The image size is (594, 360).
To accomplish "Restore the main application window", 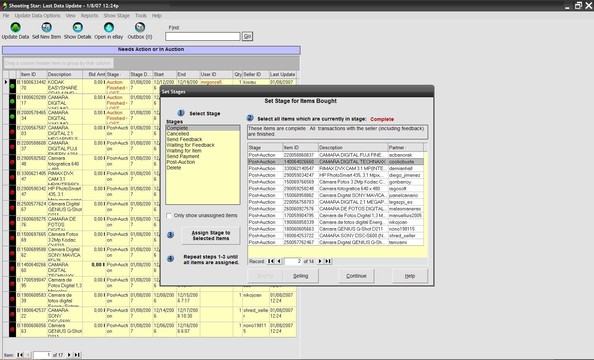I will click(578, 5).
